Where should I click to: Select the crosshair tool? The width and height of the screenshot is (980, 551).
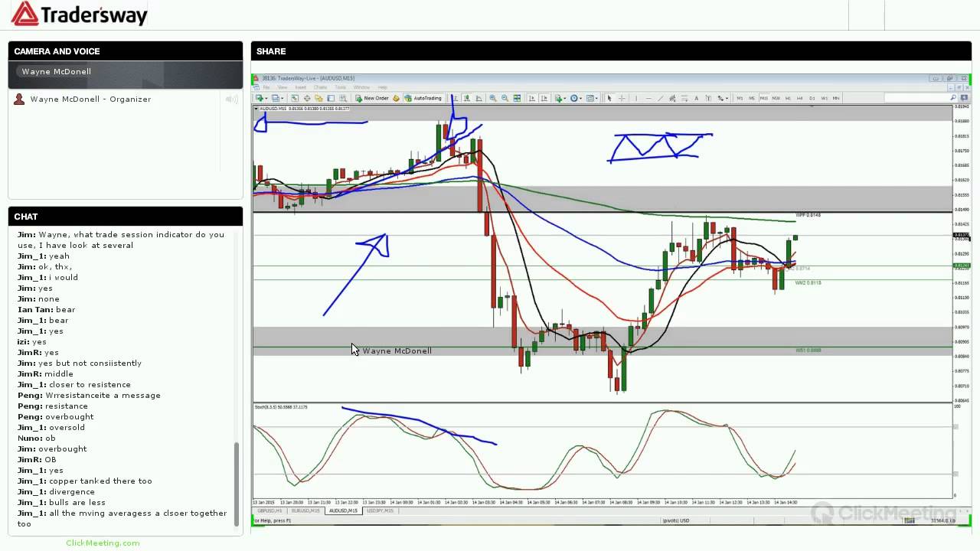[x=622, y=98]
